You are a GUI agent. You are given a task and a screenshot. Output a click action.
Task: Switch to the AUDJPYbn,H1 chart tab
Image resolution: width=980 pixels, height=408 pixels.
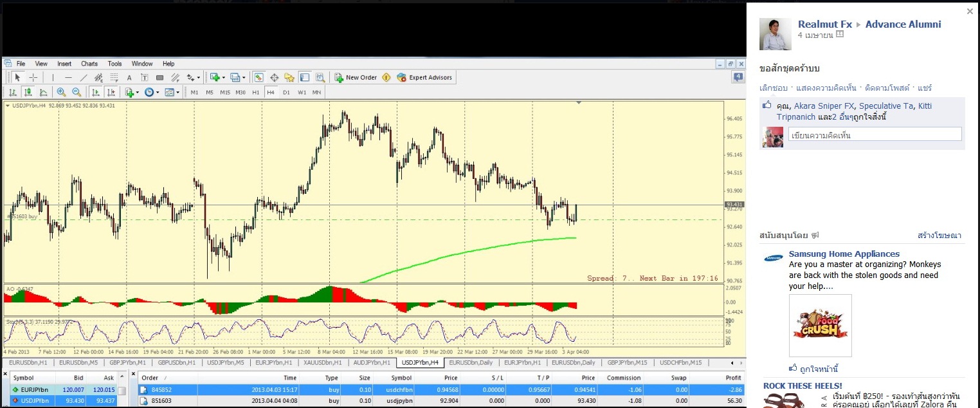tap(372, 363)
